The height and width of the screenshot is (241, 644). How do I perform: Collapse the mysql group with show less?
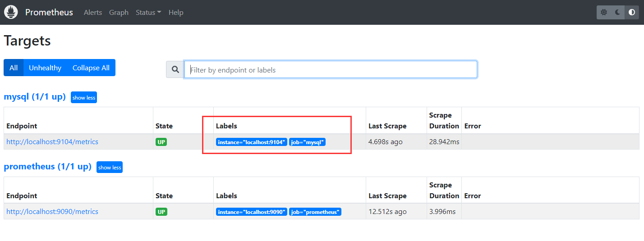coord(84,97)
